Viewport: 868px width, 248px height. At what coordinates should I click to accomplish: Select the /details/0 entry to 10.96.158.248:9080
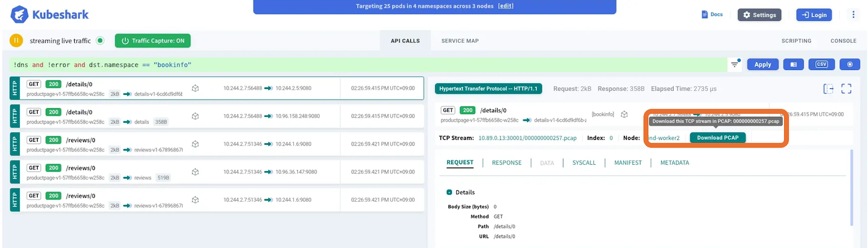217,116
